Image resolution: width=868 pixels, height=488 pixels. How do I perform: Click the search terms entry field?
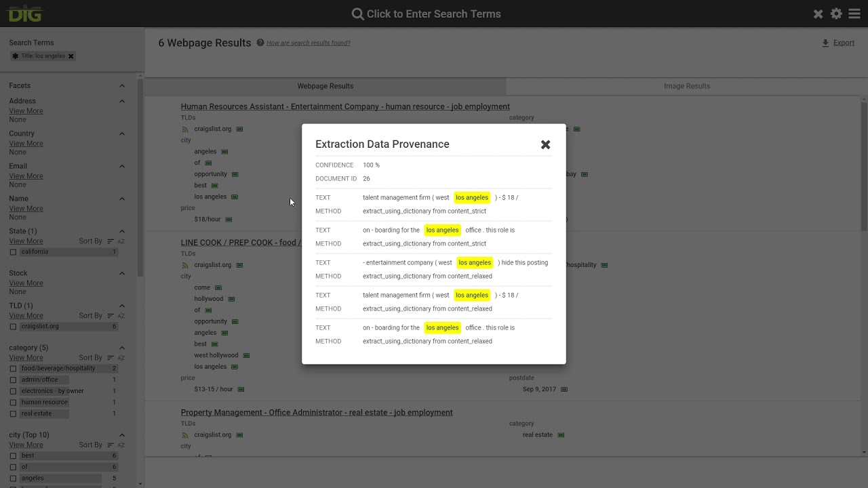pyautogui.click(x=433, y=14)
